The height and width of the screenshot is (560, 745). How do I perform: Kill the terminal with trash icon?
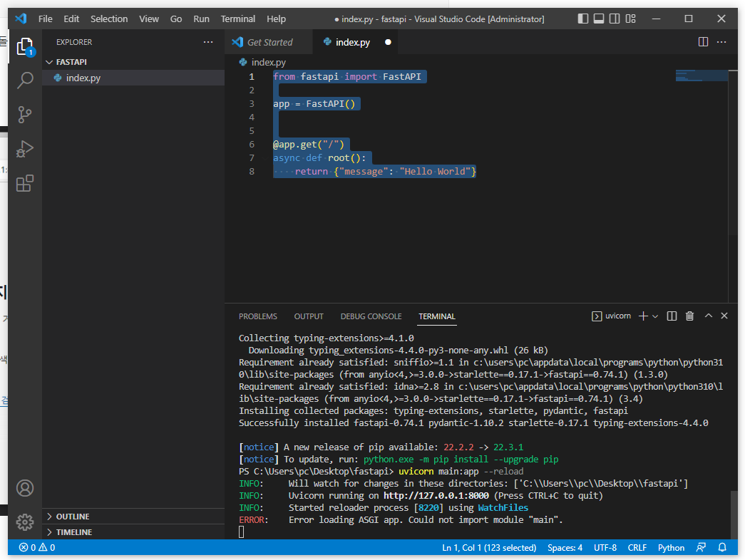690,316
